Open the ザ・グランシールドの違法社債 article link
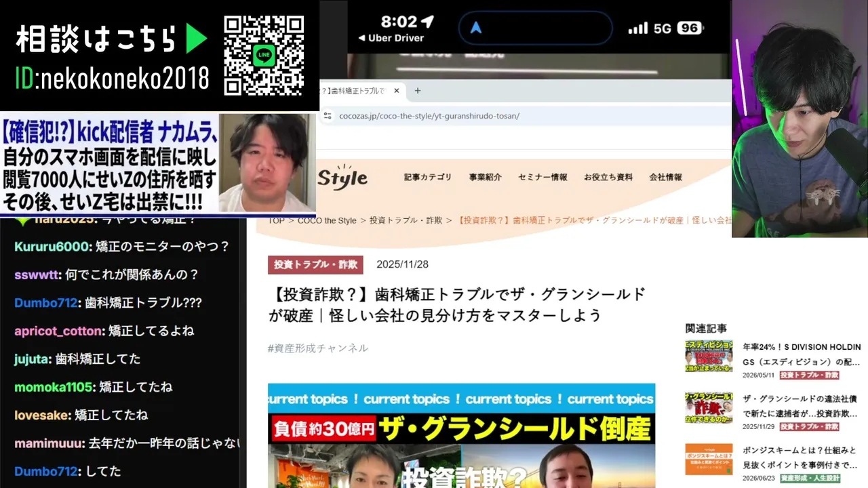 pyautogui.click(x=801, y=405)
